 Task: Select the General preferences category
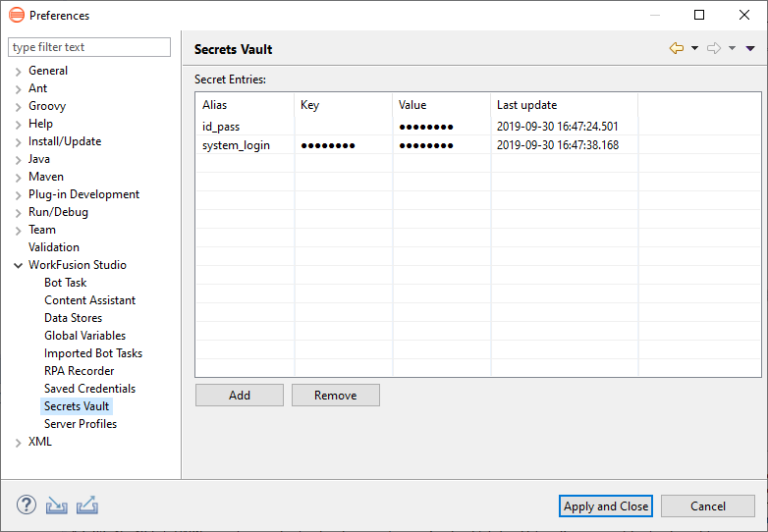[x=48, y=71]
